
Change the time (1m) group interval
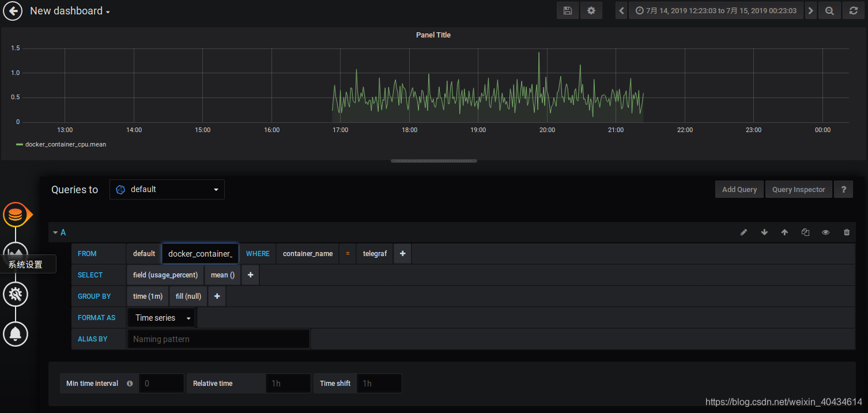pos(148,296)
